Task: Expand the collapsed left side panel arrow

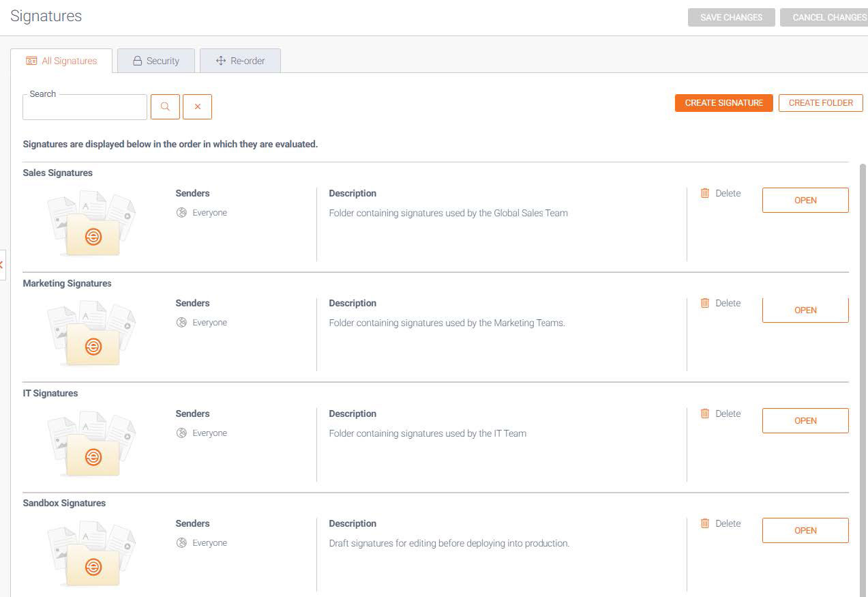Action: click(x=2, y=265)
